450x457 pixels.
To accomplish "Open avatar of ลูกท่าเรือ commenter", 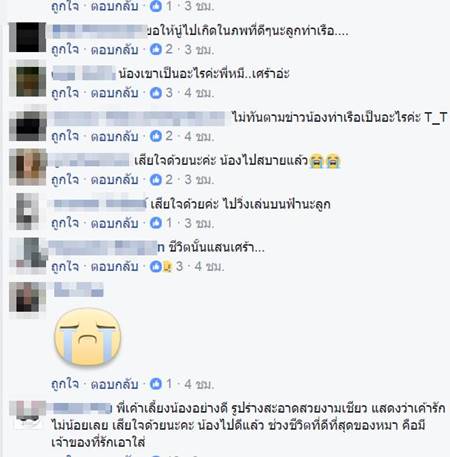I will pyautogui.click(x=28, y=37).
